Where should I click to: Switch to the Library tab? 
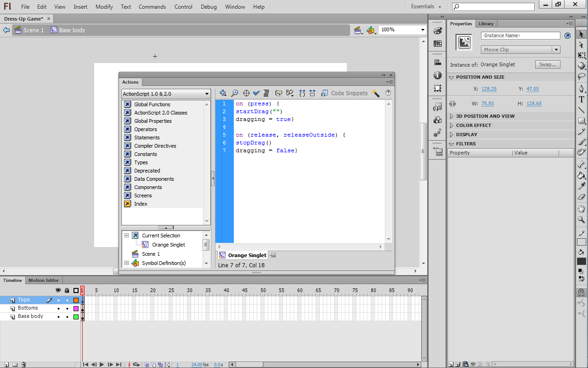486,23
